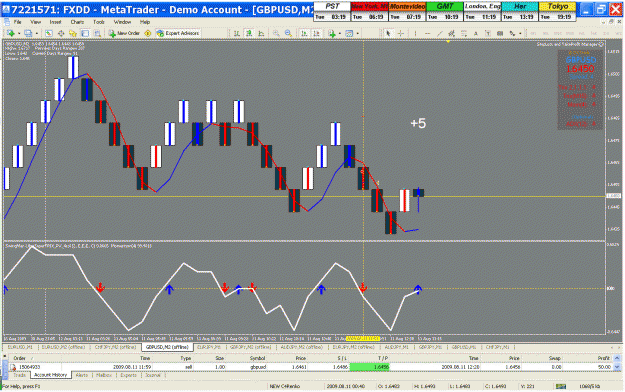
Task: Select the Vertical Line drawing tool
Action: (x=415, y=33)
